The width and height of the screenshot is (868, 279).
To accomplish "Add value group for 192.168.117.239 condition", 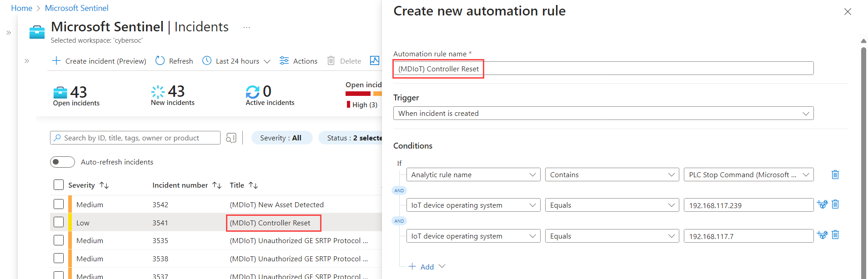I will click(822, 204).
